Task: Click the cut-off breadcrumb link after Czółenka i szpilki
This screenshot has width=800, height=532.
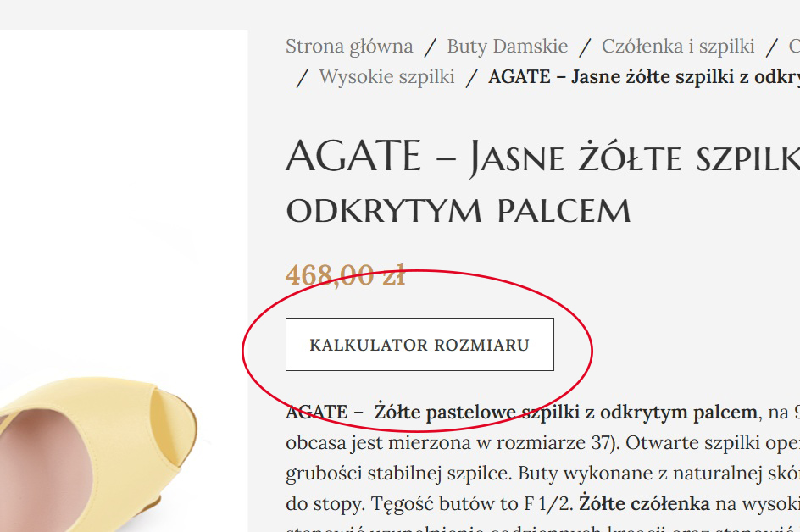Action: 794,47
